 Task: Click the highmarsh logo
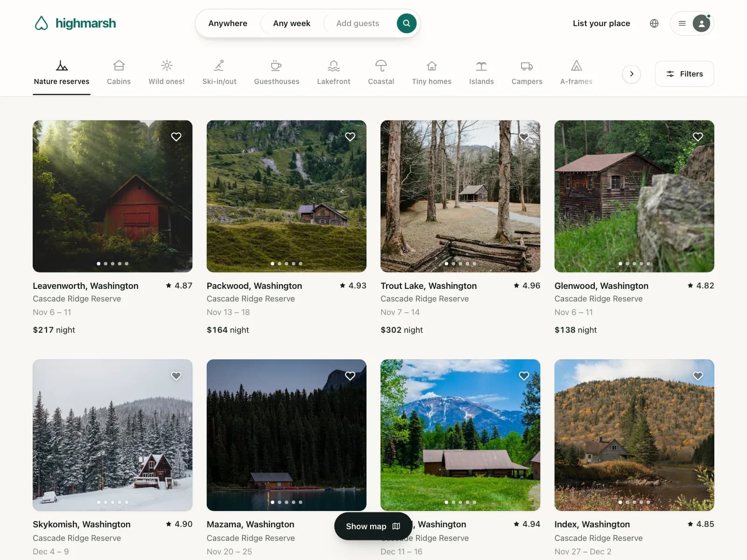click(x=75, y=23)
